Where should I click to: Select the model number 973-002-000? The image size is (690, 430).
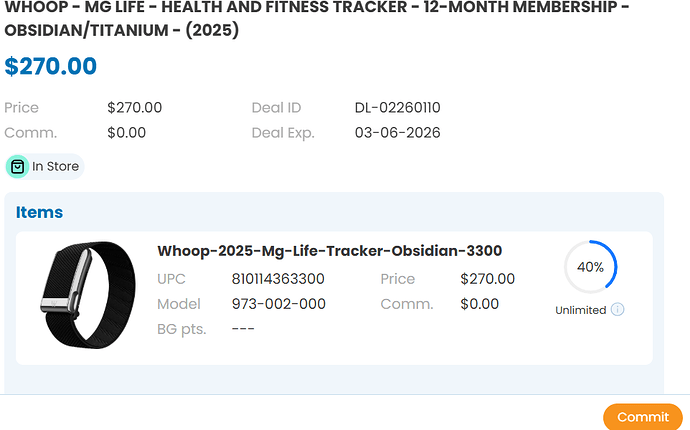[279, 304]
